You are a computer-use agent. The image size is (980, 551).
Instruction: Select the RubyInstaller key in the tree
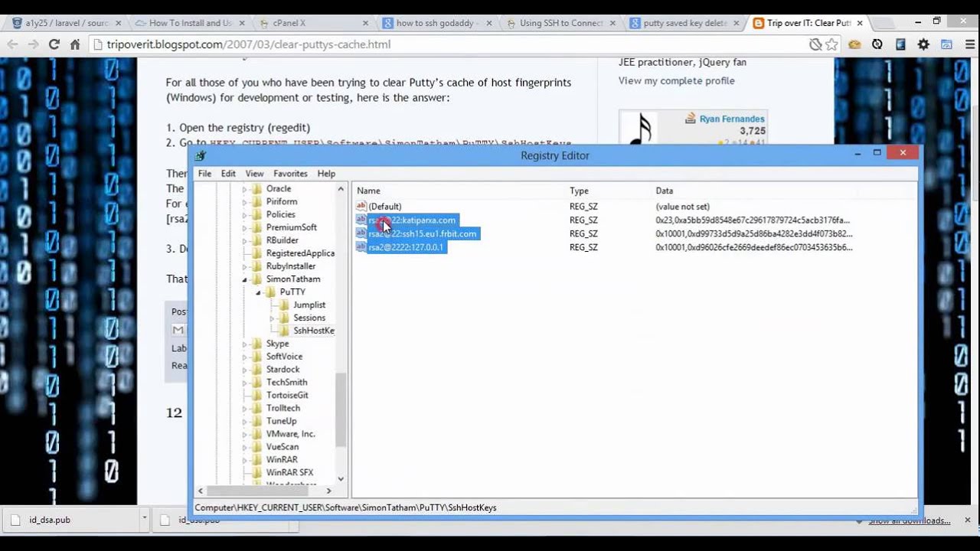[x=290, y=266]
